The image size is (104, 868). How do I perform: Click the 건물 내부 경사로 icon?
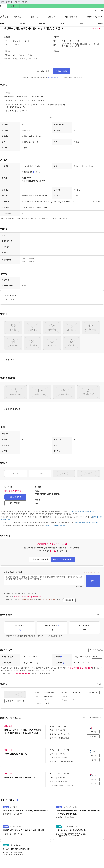[89, 392]
